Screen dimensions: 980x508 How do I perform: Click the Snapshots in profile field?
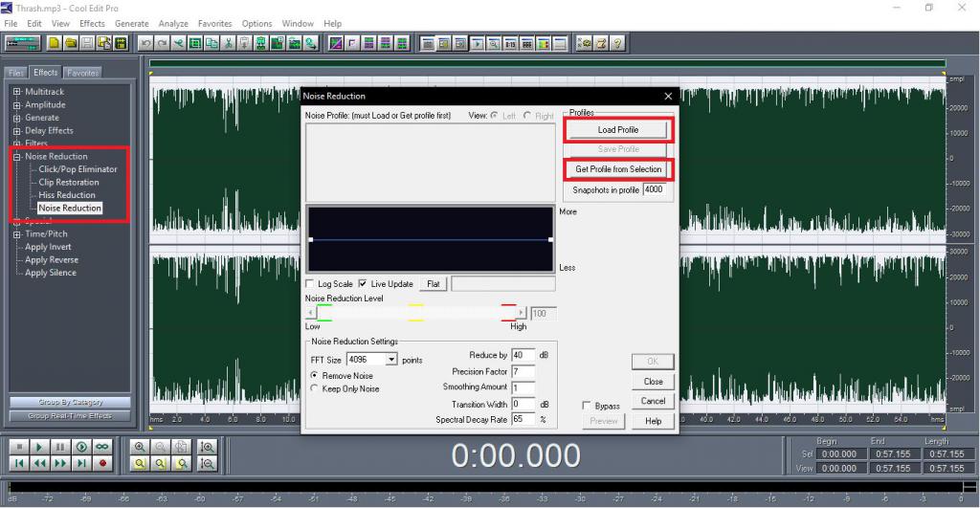click(654, 189)
